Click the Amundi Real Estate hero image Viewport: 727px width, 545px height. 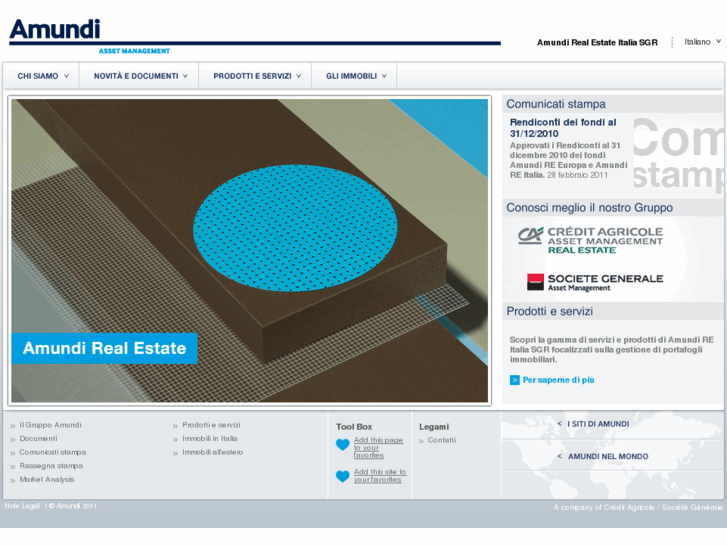[249, 250]
